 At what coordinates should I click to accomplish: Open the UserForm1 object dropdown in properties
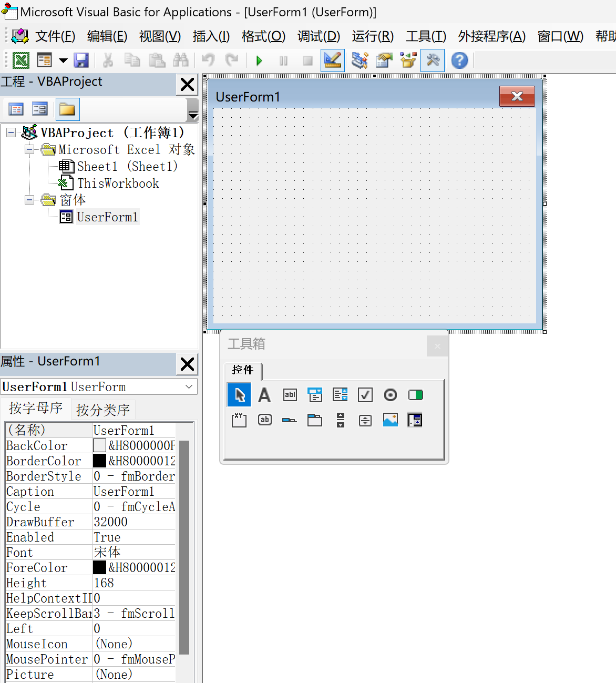click(189, 387)
